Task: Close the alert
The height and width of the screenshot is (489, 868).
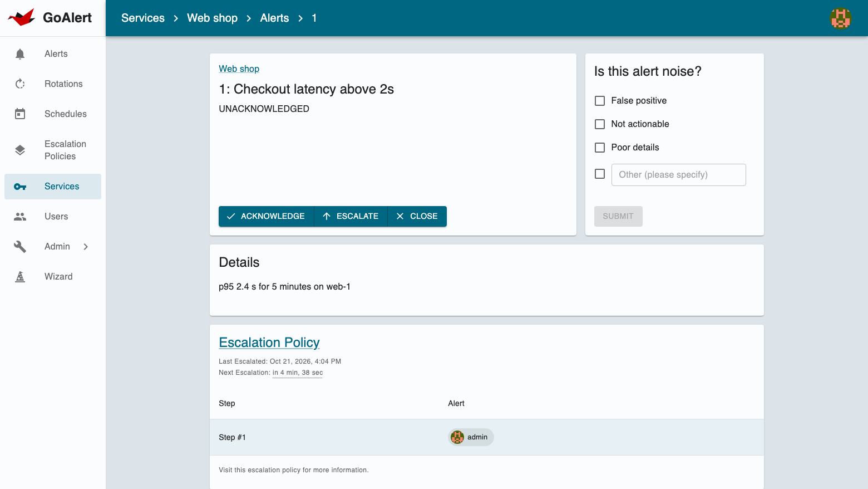Action: 417,217
